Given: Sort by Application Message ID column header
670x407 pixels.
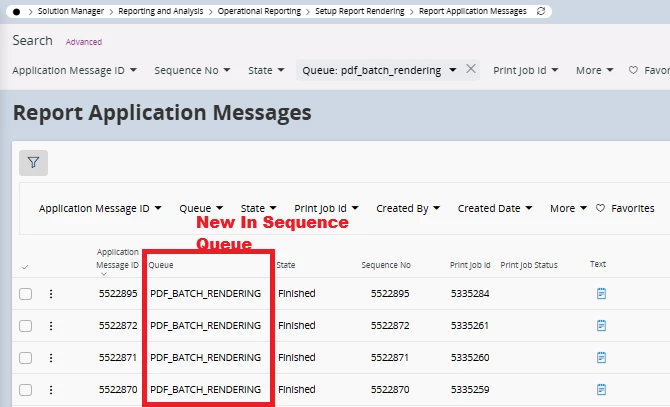Looking at the screenshot, I should 118,258.
